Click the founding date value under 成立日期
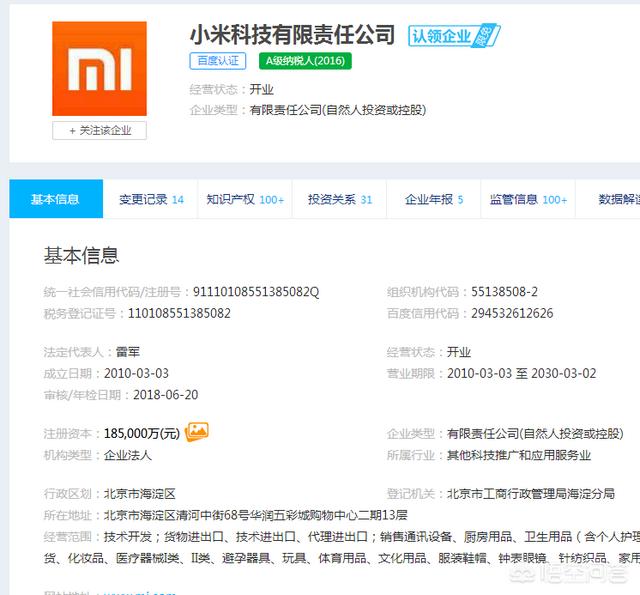The height and width of the screenshot is (595, 640). 136,373
